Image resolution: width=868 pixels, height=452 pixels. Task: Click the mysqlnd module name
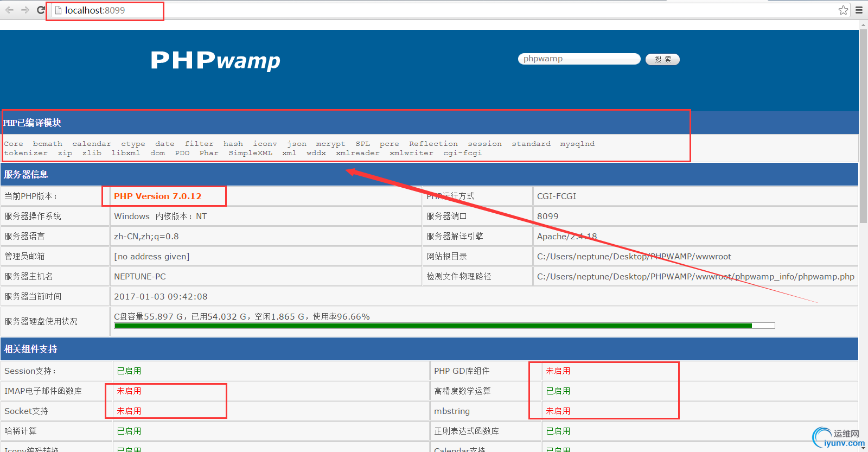pyautogui.click(x=577, y=144)
